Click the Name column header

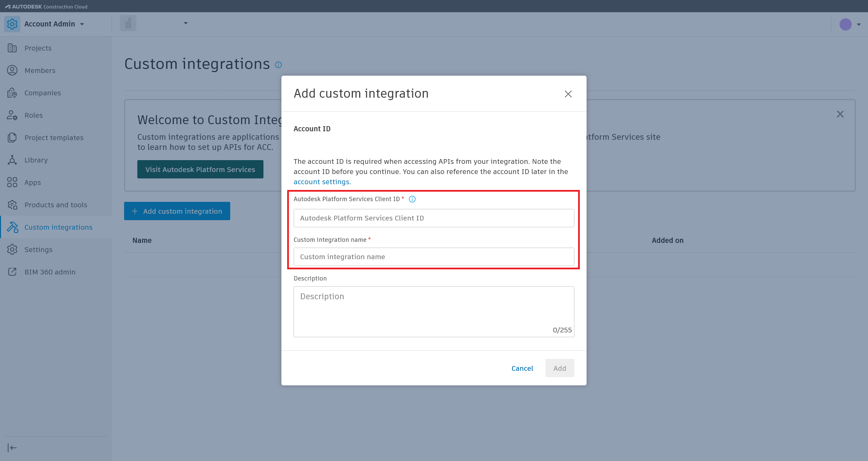[x=142, y=241]
